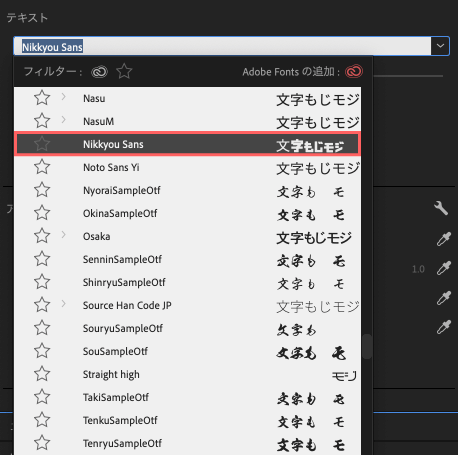The height and width of the screenshot is (455, 458).
Task: Pick the OkinaSampleOtf font
Action: point(120,213)
